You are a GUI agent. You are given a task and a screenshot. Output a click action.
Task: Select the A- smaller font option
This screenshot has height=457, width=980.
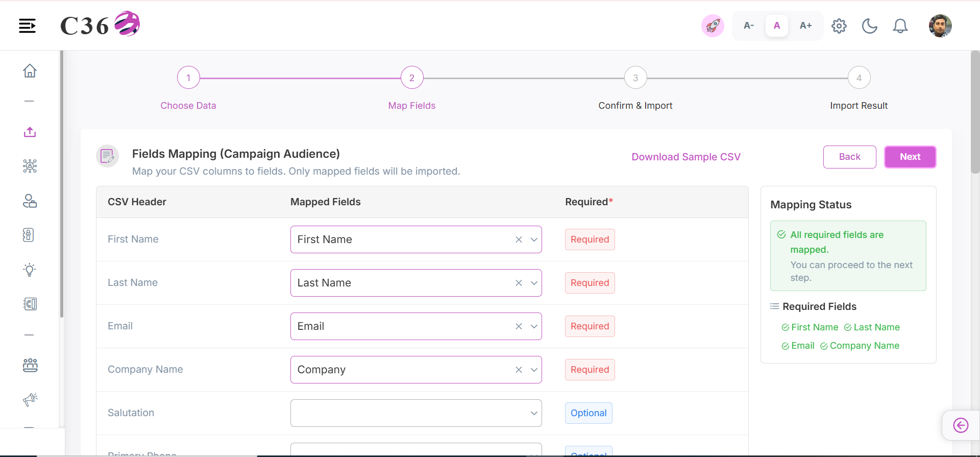click(x=749, y=26)
